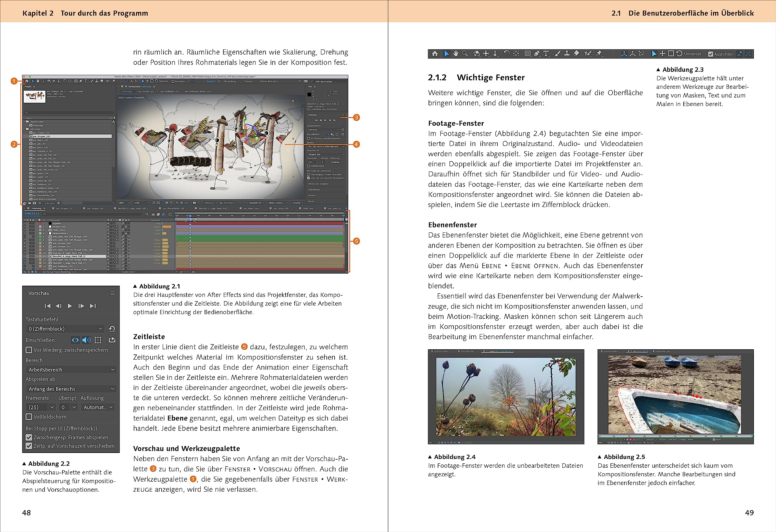Collapse _preComps folder in main screenshot project panel
This screenshot has width=776, height=532.
24,129
